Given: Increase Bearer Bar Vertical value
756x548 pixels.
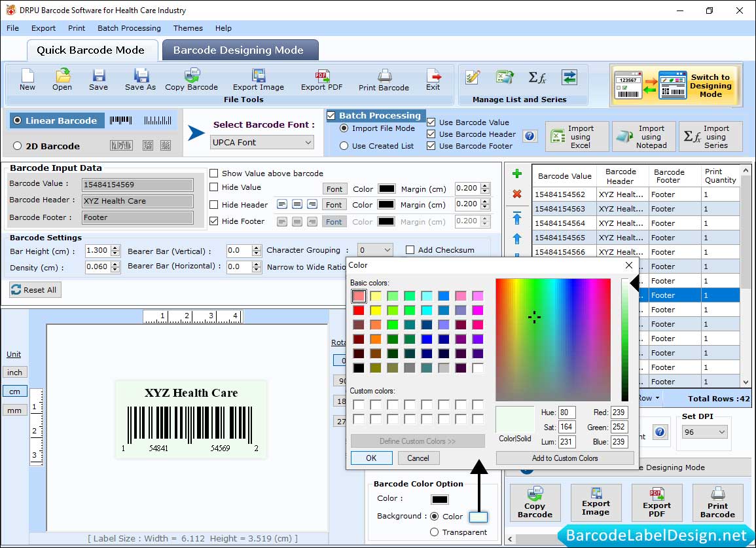Looking at the screenshot, I should (x=257, y=248).
